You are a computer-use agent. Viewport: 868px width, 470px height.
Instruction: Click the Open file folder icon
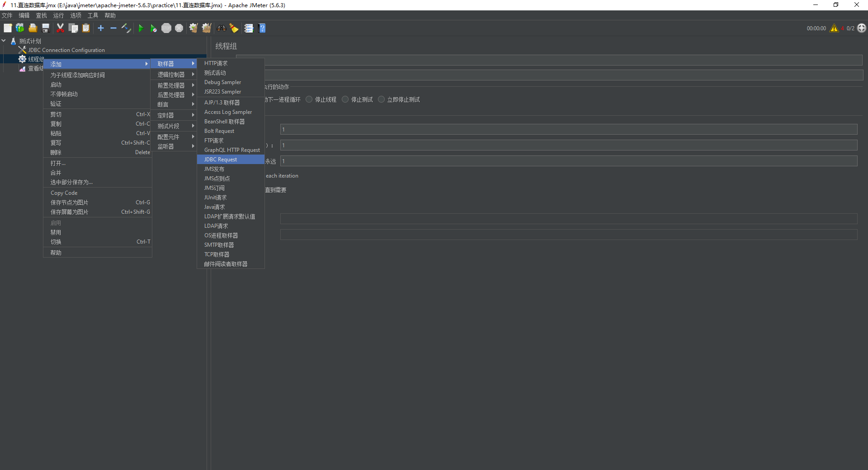[33, 28]
